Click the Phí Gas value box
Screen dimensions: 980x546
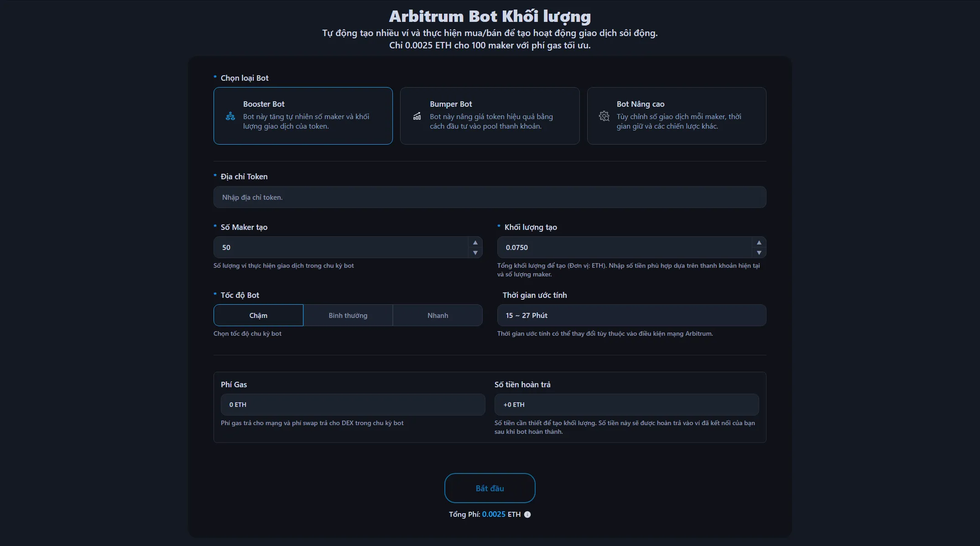click(x=353, y=405)
